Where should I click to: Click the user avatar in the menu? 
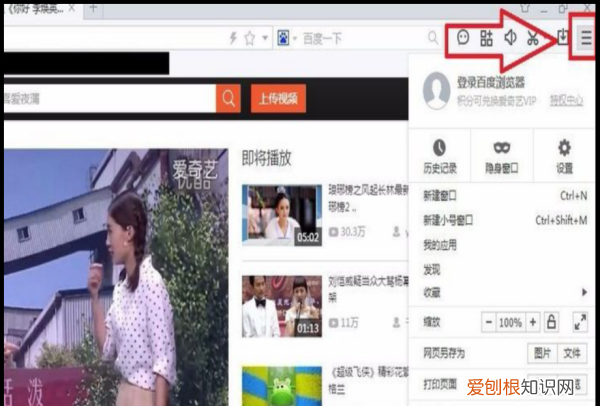point(436,91)
